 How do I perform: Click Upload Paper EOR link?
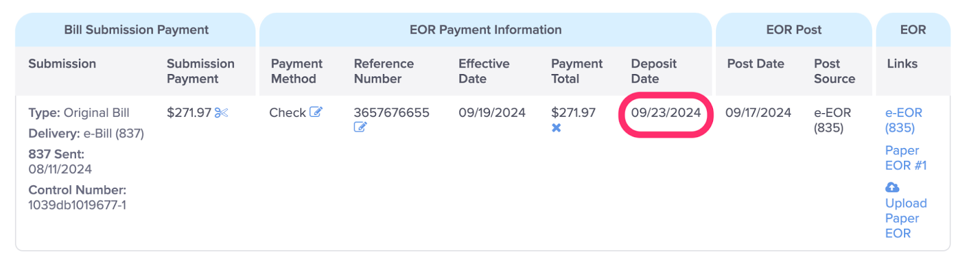pos(906,218)
